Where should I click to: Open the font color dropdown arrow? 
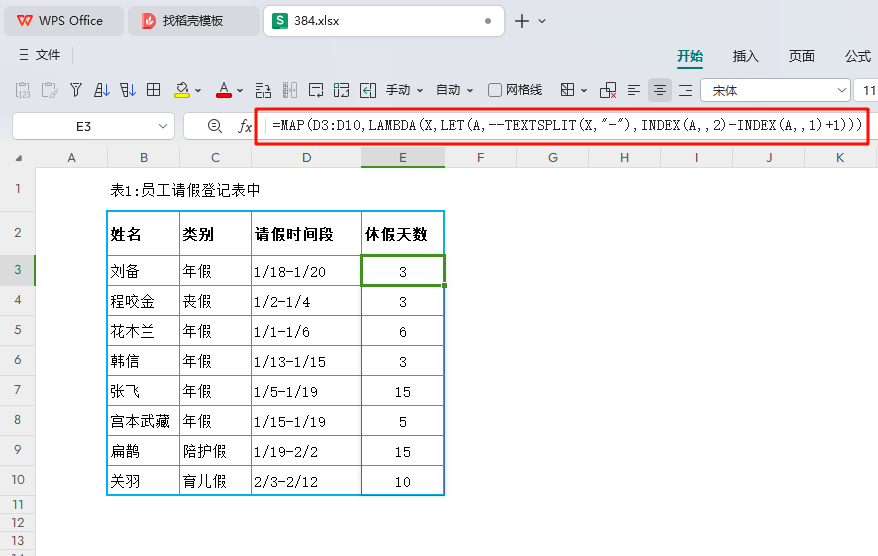click(240, 91)
